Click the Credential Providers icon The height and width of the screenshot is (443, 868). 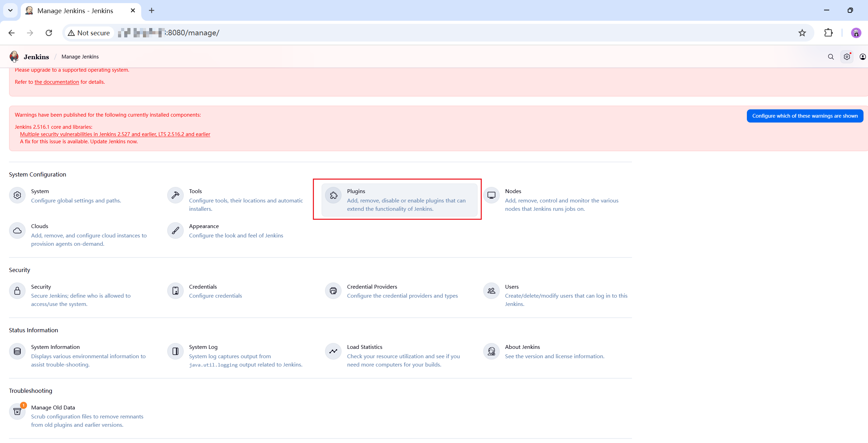(x=333, y=291)
